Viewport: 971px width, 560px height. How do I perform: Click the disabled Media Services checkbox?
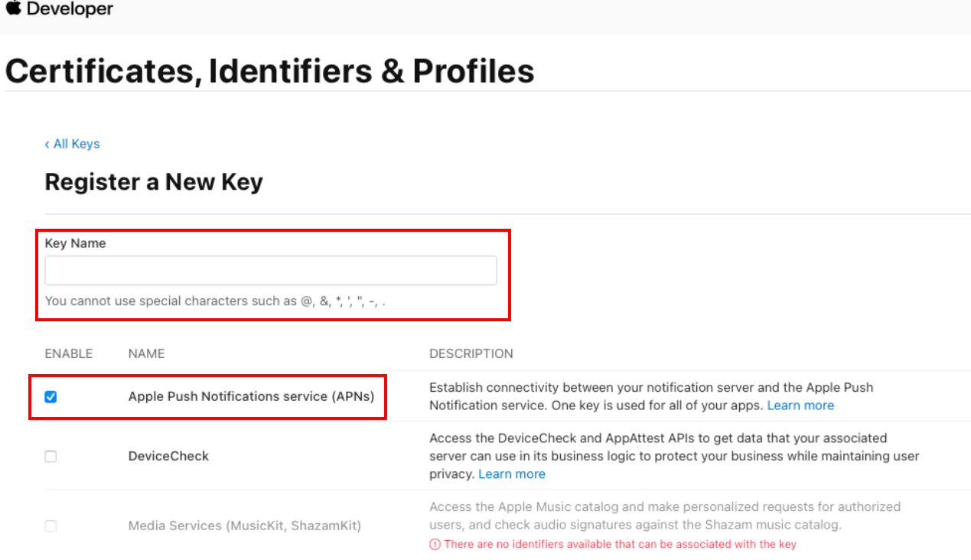51,526
